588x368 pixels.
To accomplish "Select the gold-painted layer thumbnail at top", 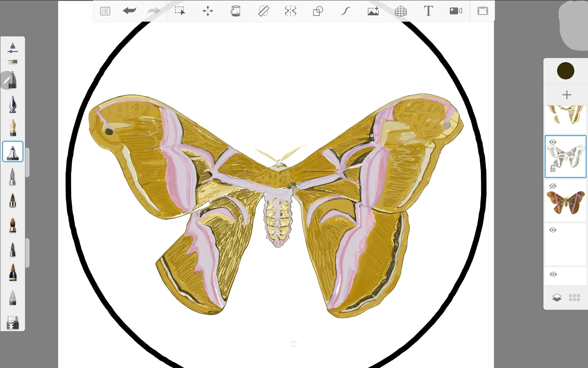I will click(565, 119).
